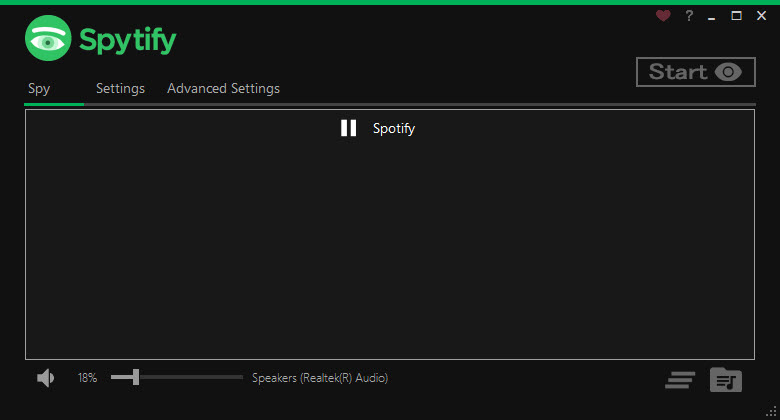Mute sound using the speaker icon
The width and height of the screenshot is (780, 420).
[45, 378]
